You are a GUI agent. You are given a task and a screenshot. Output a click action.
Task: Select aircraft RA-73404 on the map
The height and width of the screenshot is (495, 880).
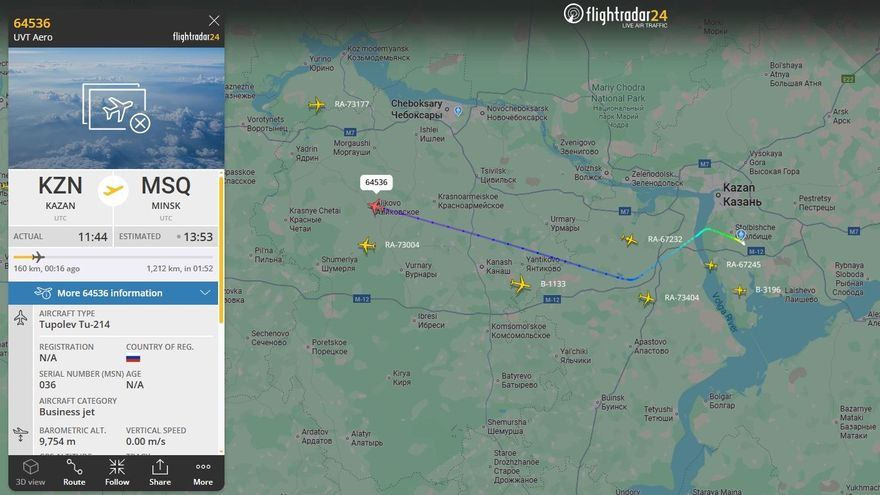[647, 298]
